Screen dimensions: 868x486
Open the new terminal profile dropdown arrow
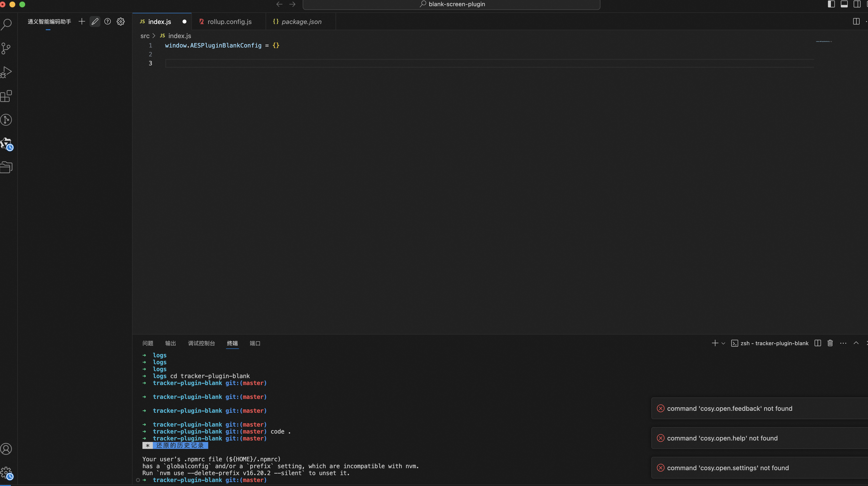[723, 343]
